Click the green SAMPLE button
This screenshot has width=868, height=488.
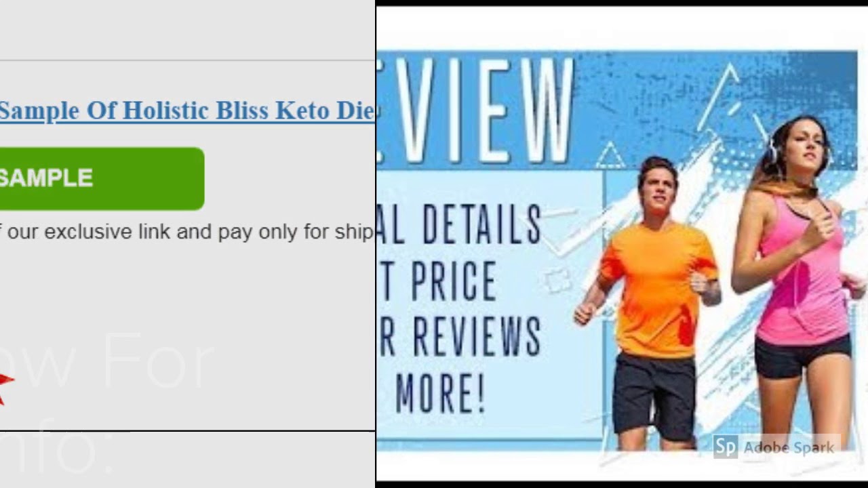click(x=102, y=178)
